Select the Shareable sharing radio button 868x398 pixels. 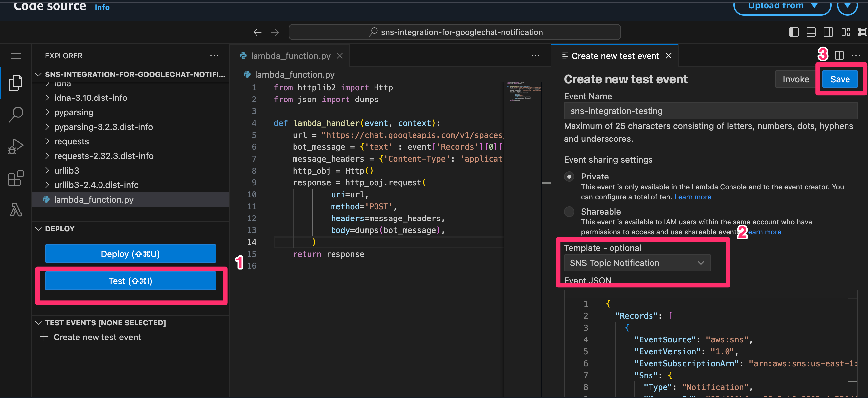click(569, 211)
